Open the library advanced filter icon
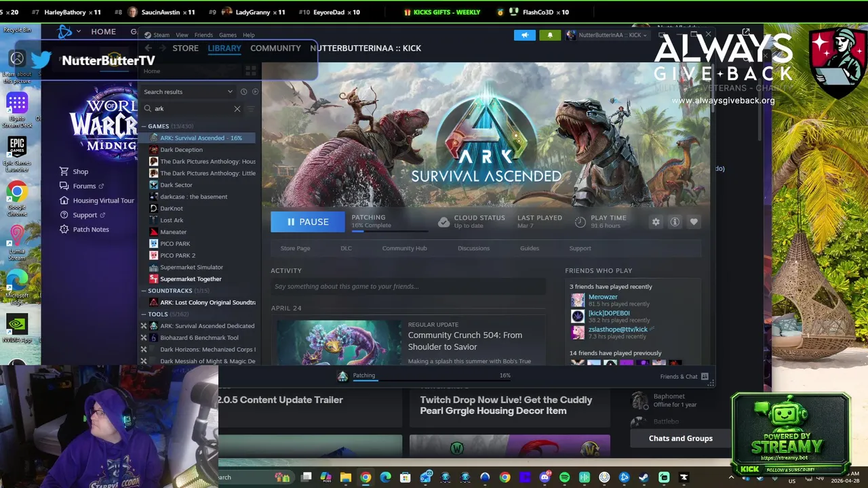The height and width of the screenshot is (488, 868). tap(250, 108)
